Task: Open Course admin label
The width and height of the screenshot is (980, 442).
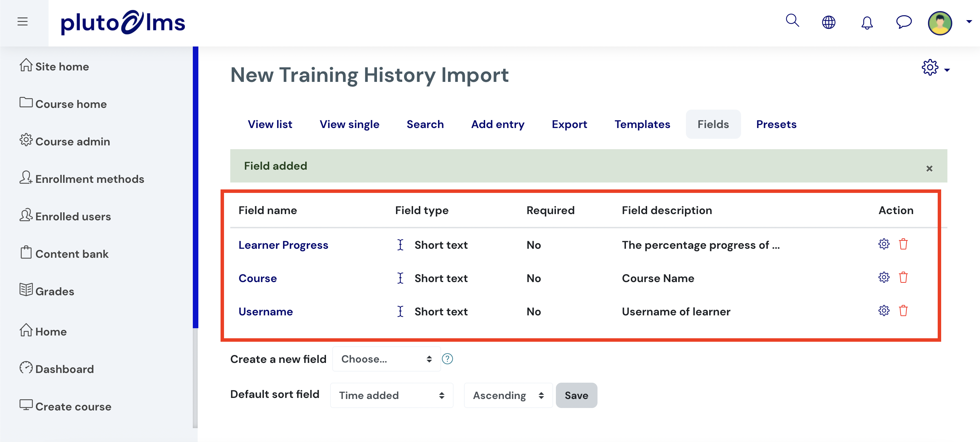Action: pos(73,142)
